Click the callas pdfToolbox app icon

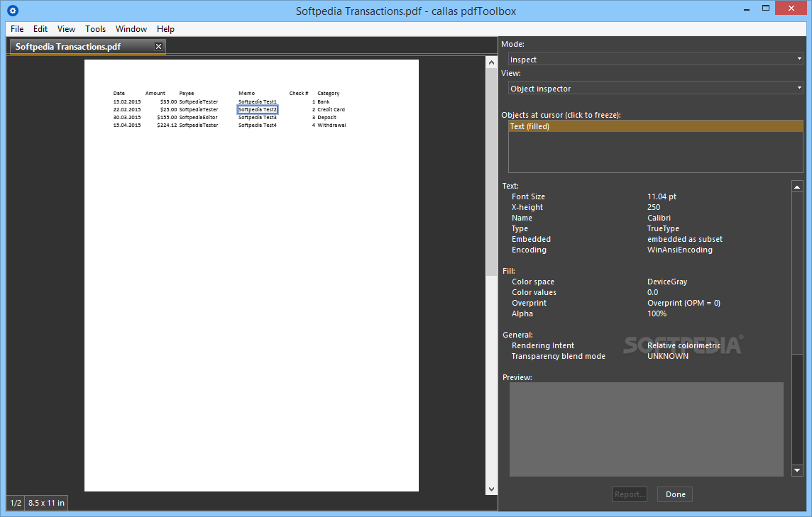13,11
